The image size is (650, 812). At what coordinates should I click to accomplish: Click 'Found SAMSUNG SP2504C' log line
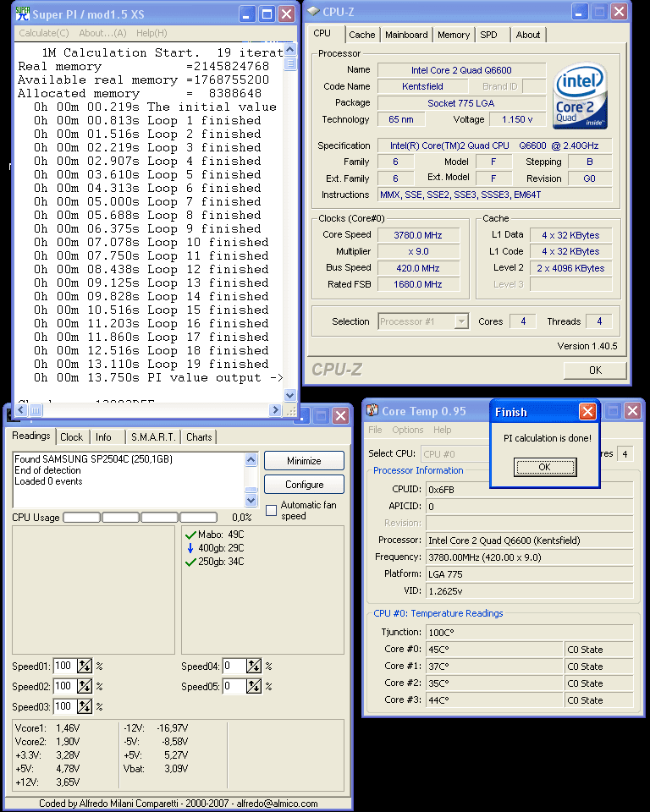pyautogui.click(x=93, y=458)
